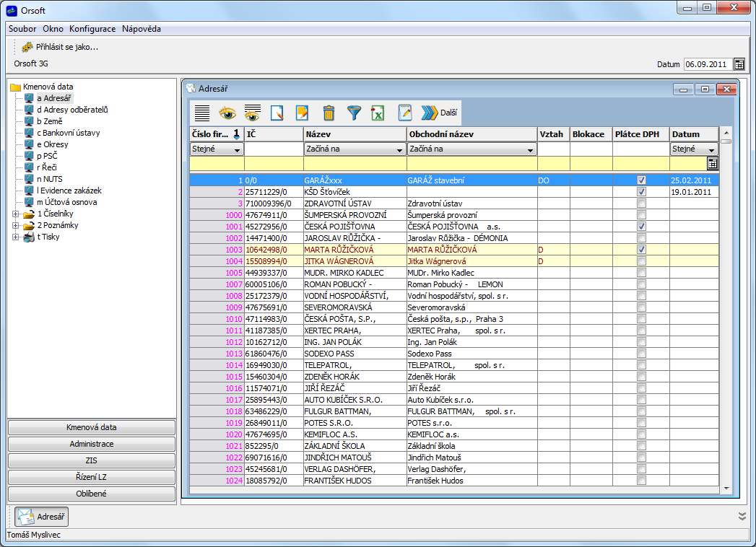Screen dimensions: 756x547
Task: Click the single eye view icon
Action: point(227,113)
